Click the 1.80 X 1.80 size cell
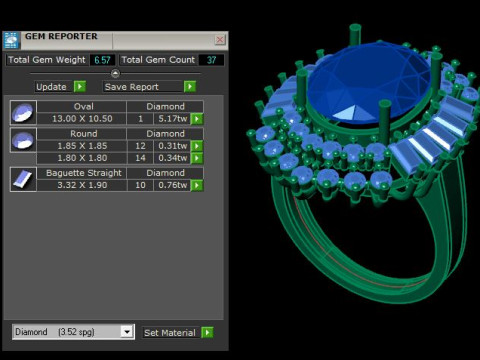This screenshot has width=480, height=360. [82, 158]
